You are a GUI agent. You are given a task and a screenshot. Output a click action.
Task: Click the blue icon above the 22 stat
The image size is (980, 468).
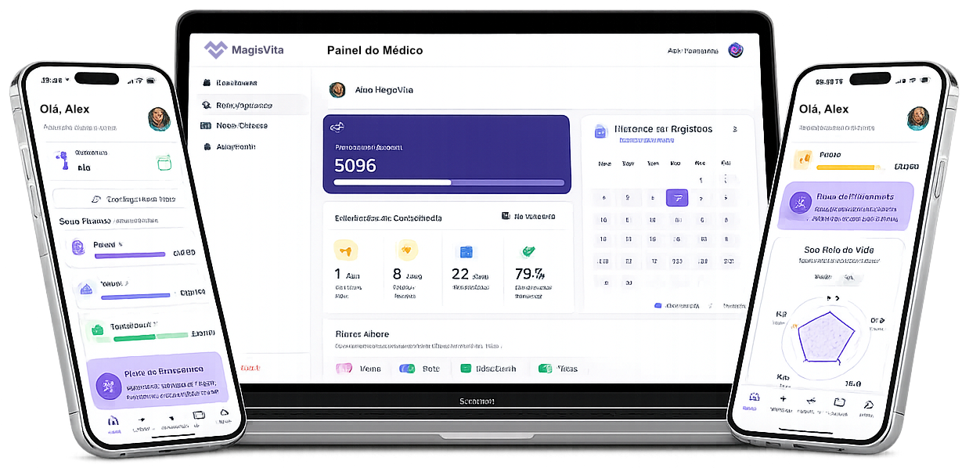click(467, 252)
